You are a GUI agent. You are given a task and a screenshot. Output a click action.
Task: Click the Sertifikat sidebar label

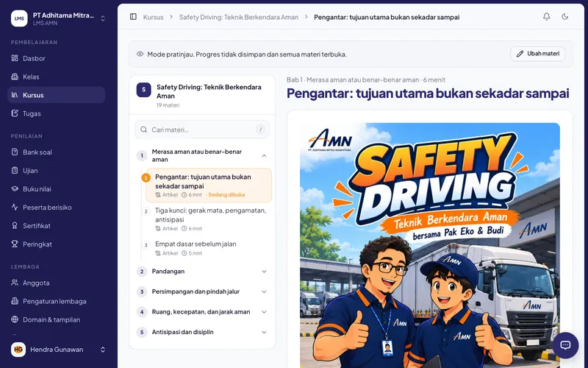coord(36,226)
